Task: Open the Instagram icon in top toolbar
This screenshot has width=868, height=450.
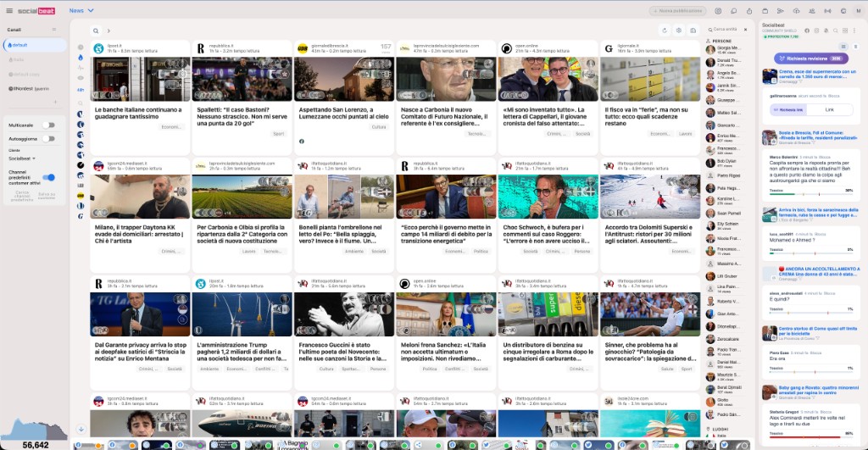Action: coord(718,10)
